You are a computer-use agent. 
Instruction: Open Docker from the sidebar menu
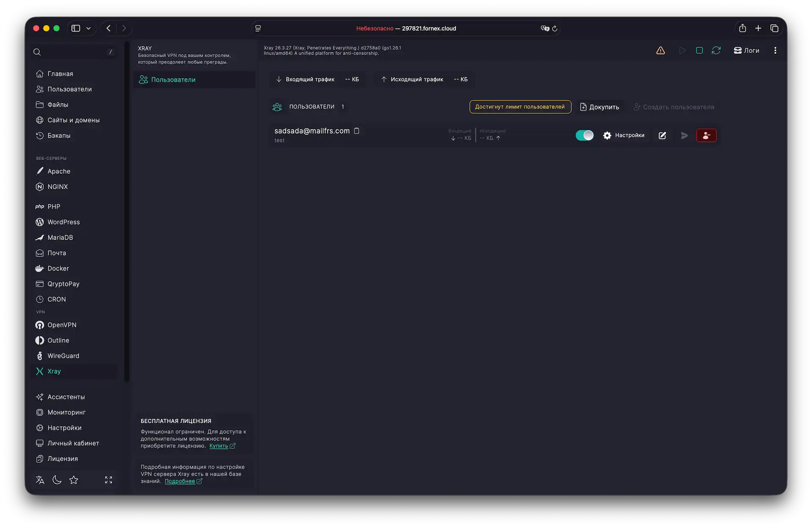click(x=58, y=268)
